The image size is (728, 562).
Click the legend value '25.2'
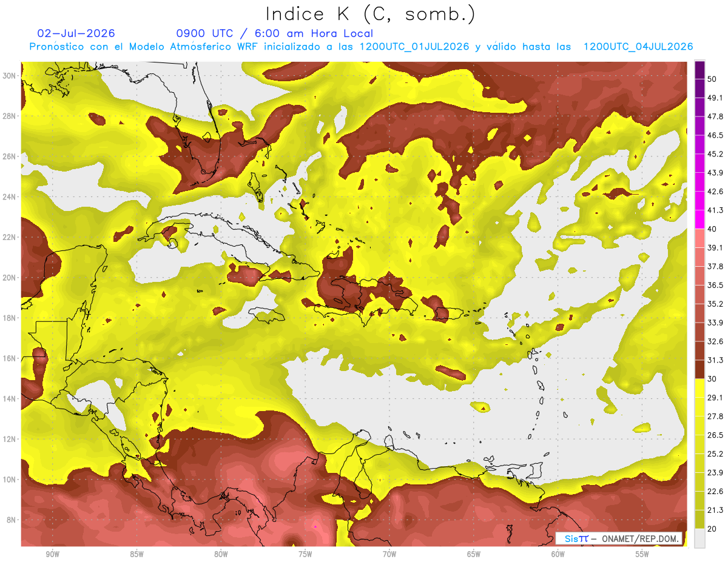[x=715, y=453]
